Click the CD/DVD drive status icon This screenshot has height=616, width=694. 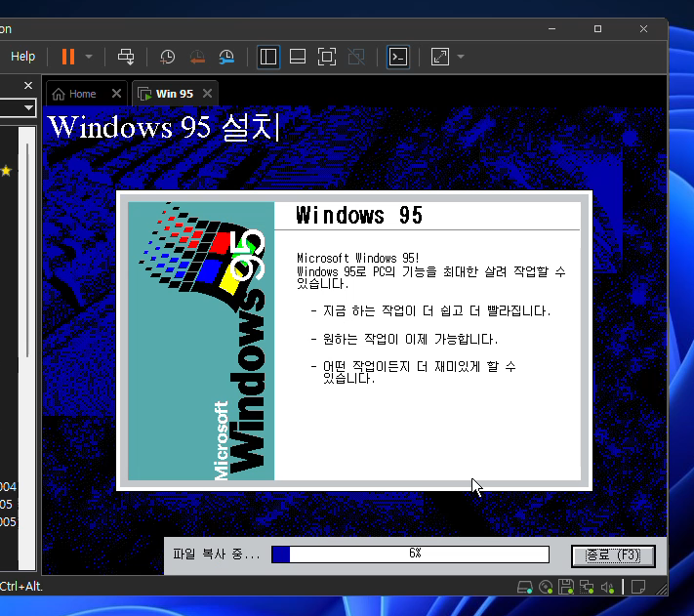coord(546,588)
